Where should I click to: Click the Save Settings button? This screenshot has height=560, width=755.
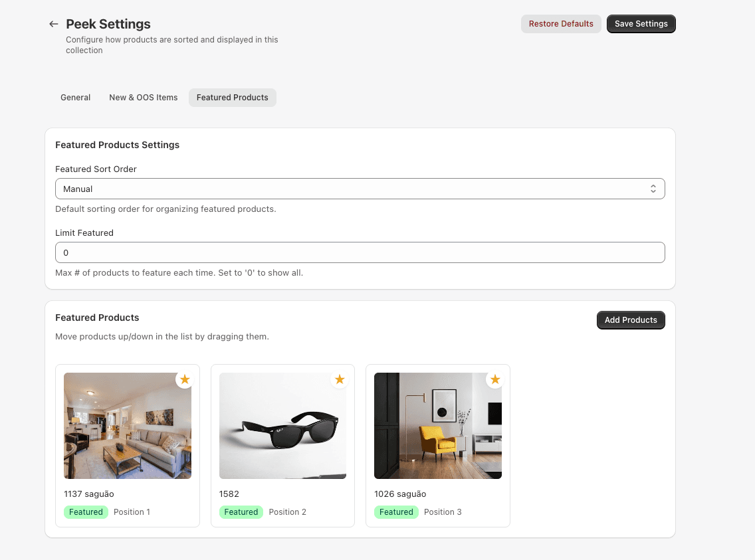click(x=641, y=24)
